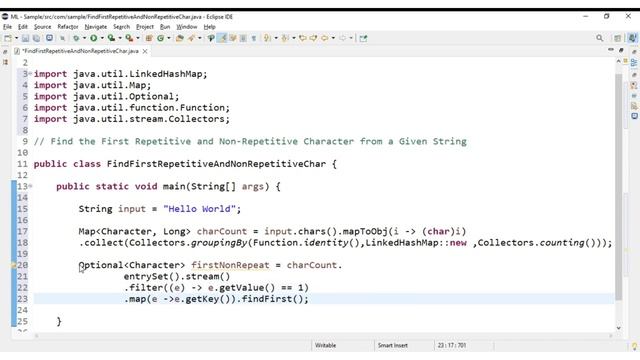This screenshot has width=640, height=360.
Task: Open the Refactor menu
Action: point(68,27)
